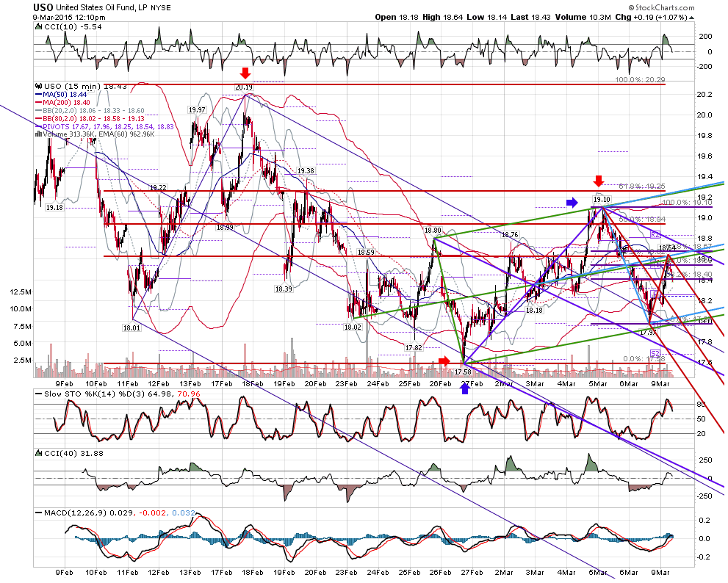Click the EMA(60) 962.96K volume label
728x583 pixels.
tap(126, 134)
